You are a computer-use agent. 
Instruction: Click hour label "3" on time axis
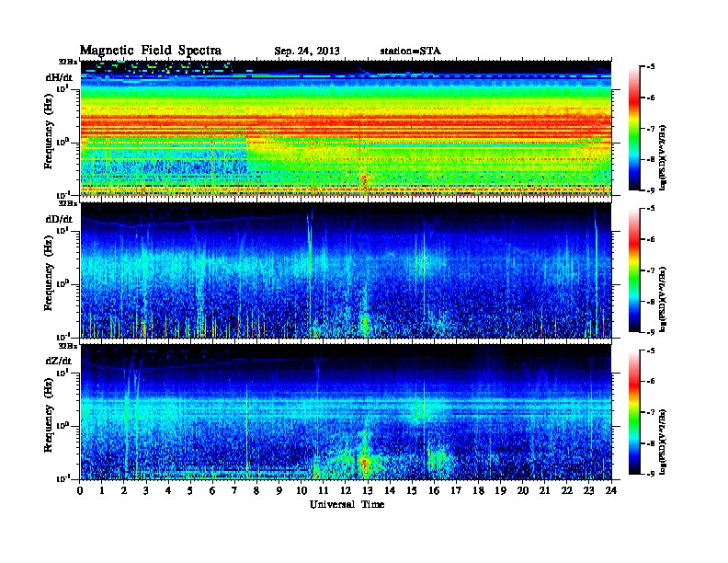pos(146,490)
